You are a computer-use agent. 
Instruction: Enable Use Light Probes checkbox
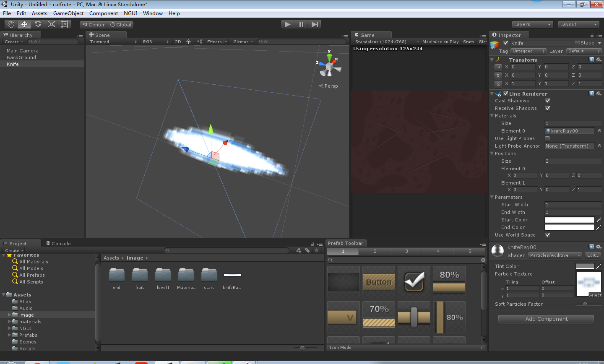click(547, 138)
